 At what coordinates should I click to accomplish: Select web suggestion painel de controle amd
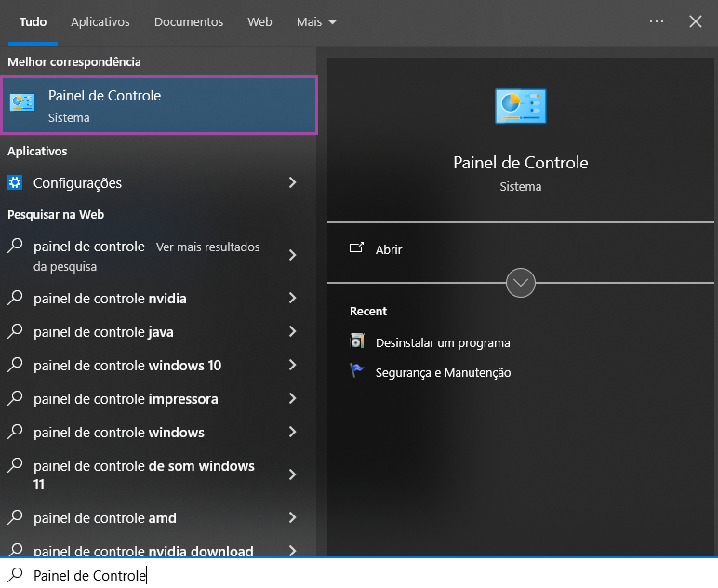(105, 518)
